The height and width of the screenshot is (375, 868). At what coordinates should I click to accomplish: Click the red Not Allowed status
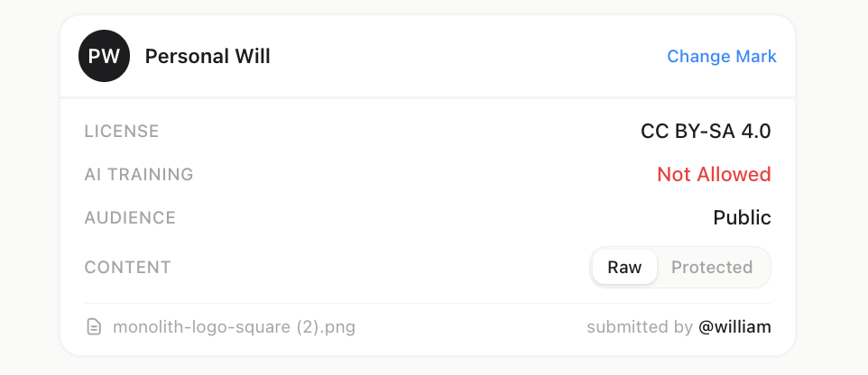pos(714,174)
